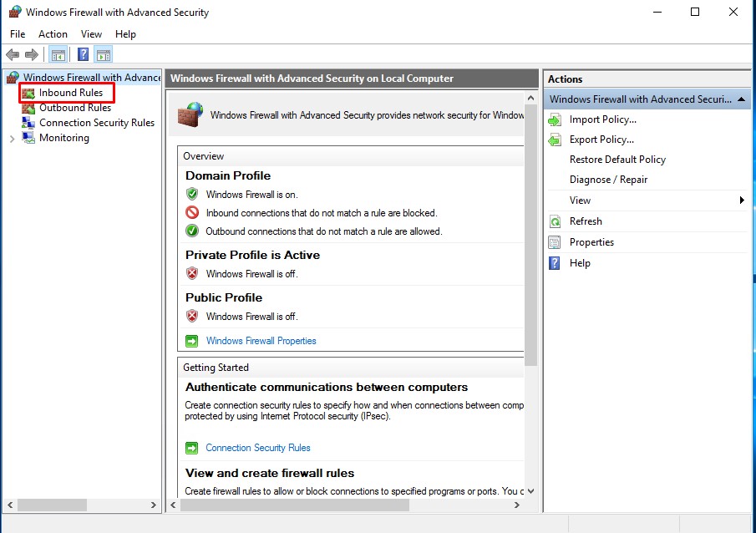Expand the Monitoring tree node

12,139
